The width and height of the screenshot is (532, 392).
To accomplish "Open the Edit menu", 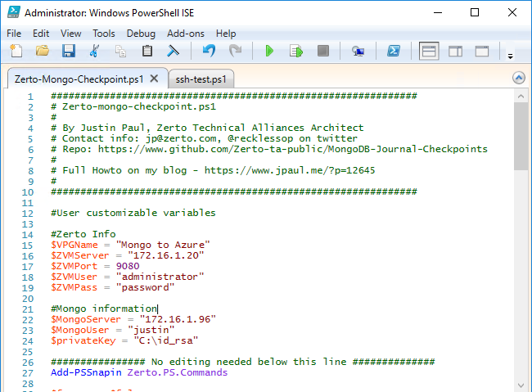I will [41, 34].
